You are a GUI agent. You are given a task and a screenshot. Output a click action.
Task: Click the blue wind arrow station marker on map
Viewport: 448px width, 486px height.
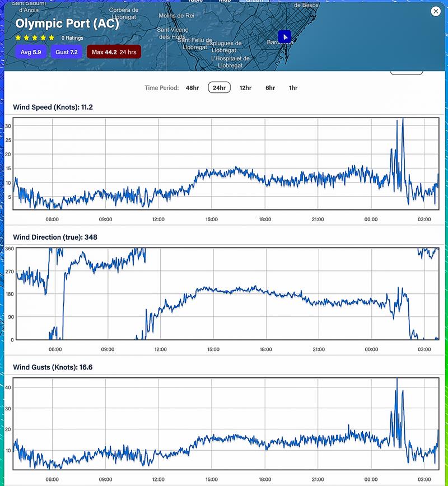tap(284, 37)
